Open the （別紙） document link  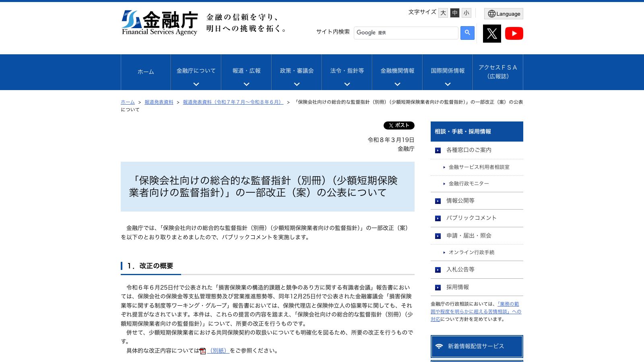pyautogui.click(x=218, y=351)
